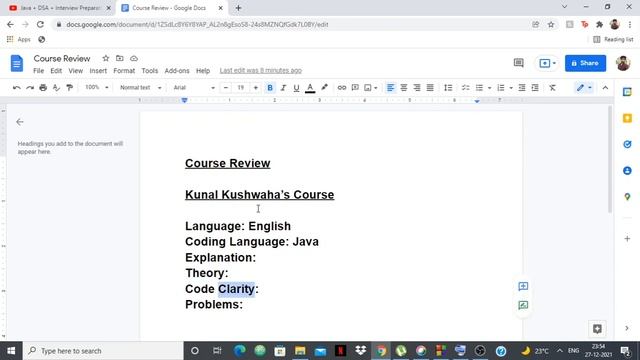The height and width of the screenshot is (360, 640).
Task: Add a comment from the toolbar
Action: point(355,88)
